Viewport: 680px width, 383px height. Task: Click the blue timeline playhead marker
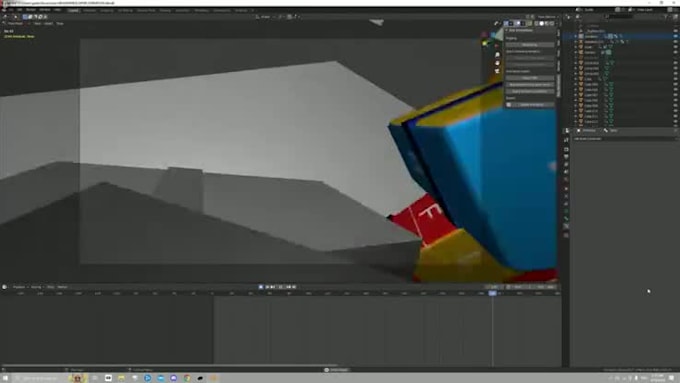[x=493, y=293]
